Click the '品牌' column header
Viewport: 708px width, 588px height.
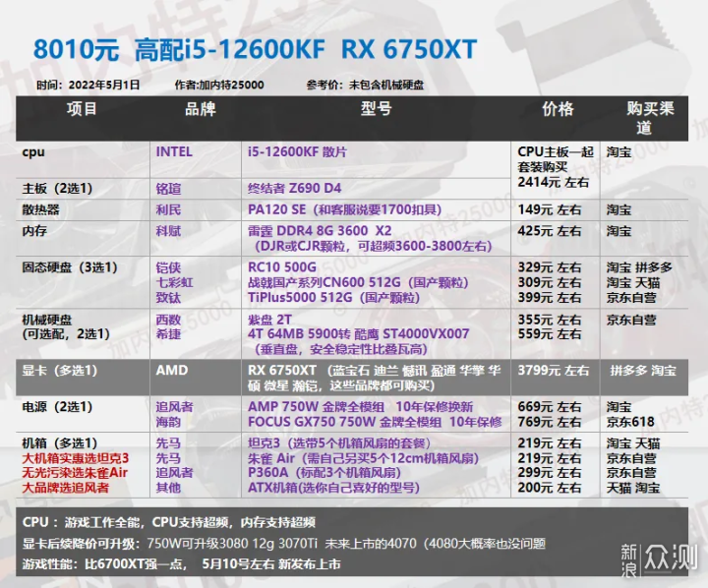pos(201,109)
